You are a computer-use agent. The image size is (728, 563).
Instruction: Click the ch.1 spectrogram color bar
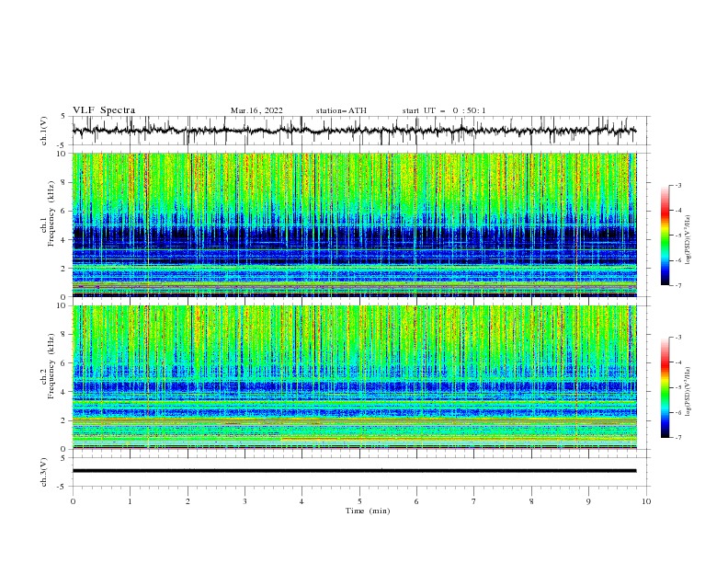pos(665,235)
